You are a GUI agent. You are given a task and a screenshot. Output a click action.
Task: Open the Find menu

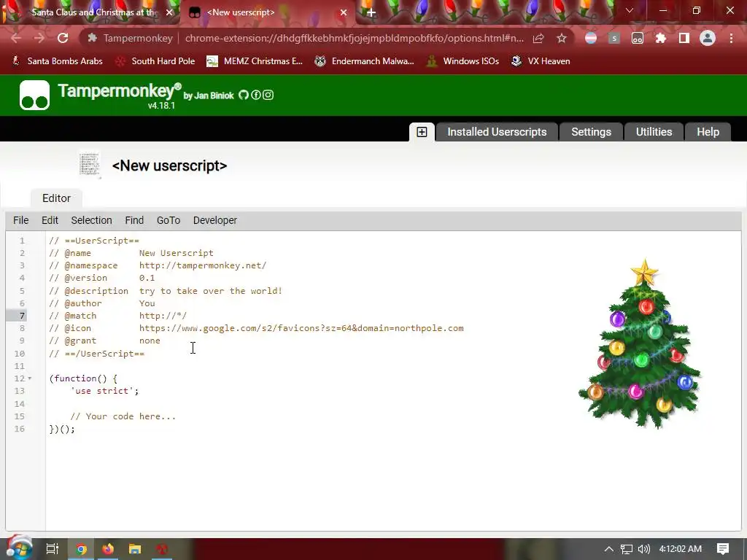(134, 220)
